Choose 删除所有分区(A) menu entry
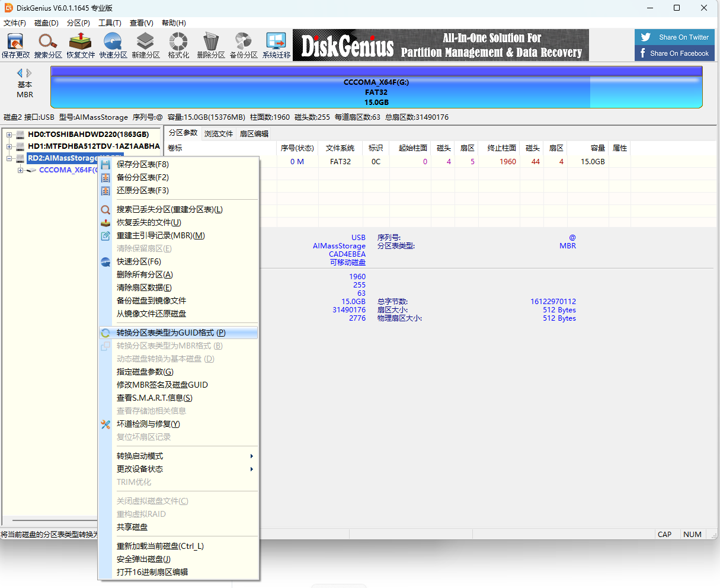Screen dimensions: 720x588 point(178,274)
